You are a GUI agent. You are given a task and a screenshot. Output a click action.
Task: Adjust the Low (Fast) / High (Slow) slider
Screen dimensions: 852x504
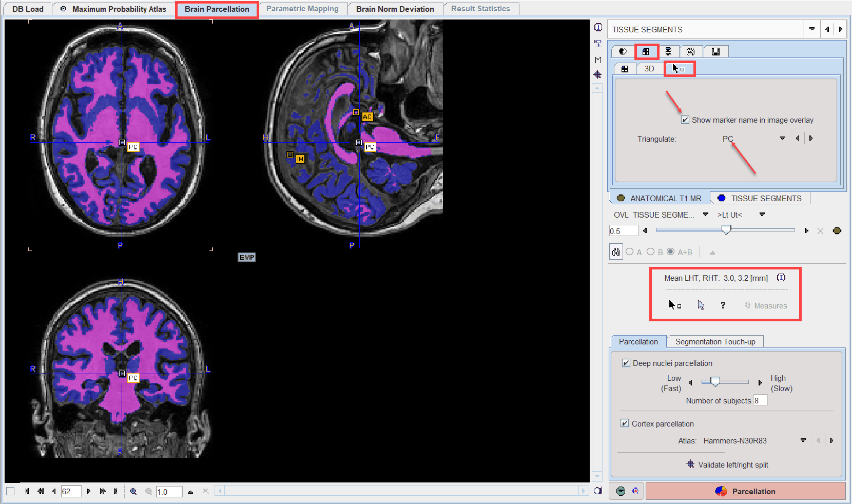point(726,381)
